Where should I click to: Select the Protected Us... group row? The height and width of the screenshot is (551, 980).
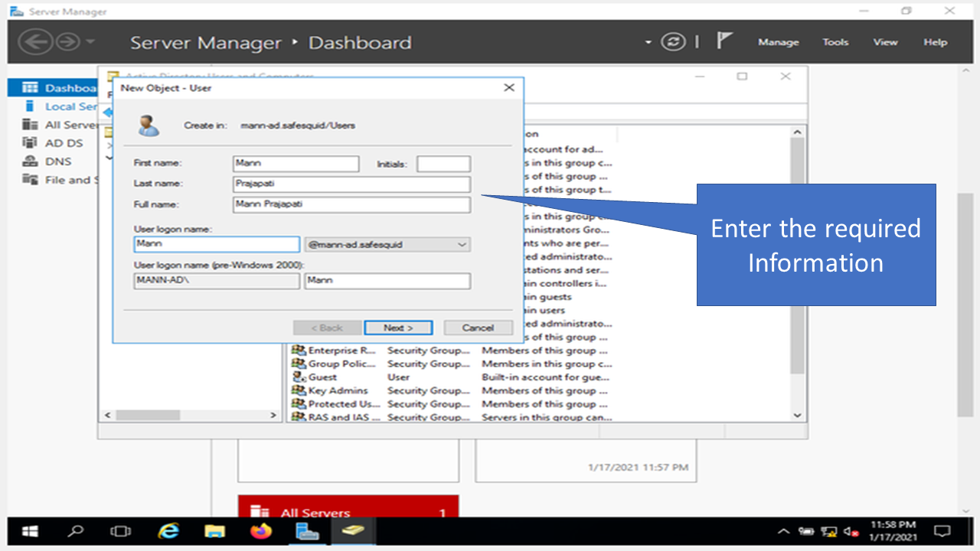[452, 404]
